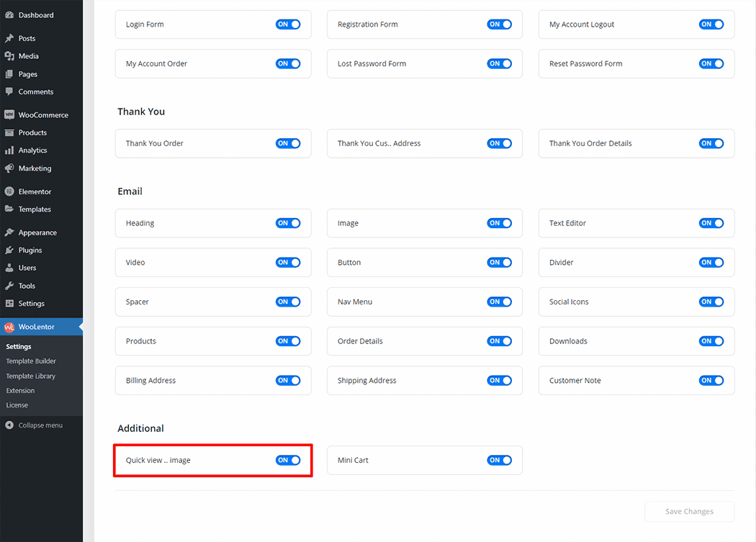Screen dimensions: 756x542
Task: Go to the Extension submenu page
Action: coord(20,391)
